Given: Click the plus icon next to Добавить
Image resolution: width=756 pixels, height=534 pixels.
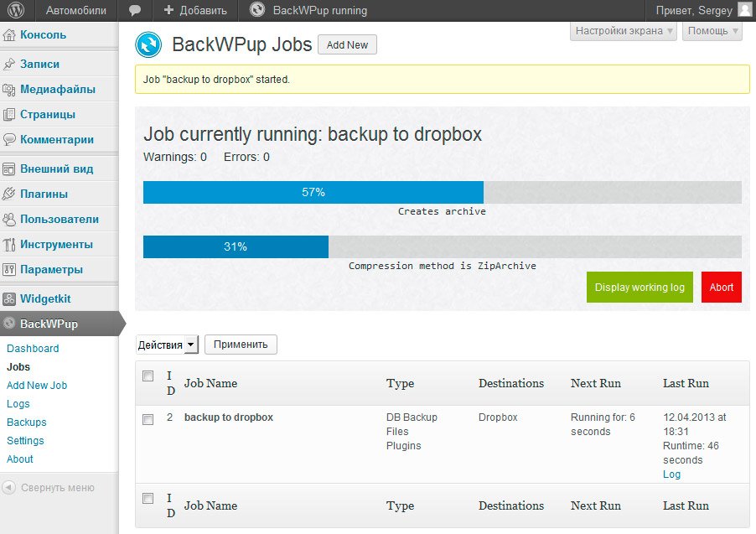Looking at the screenshot, I should (168, 10).
